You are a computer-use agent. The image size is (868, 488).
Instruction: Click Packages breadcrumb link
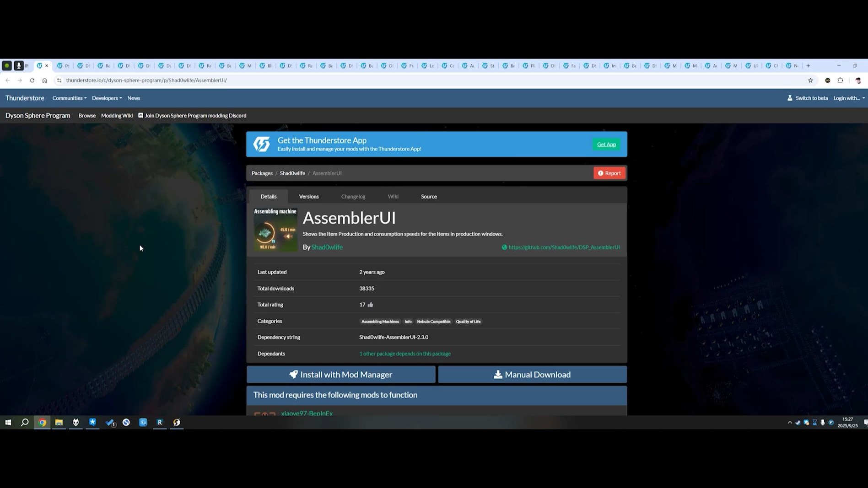point(262,173)
